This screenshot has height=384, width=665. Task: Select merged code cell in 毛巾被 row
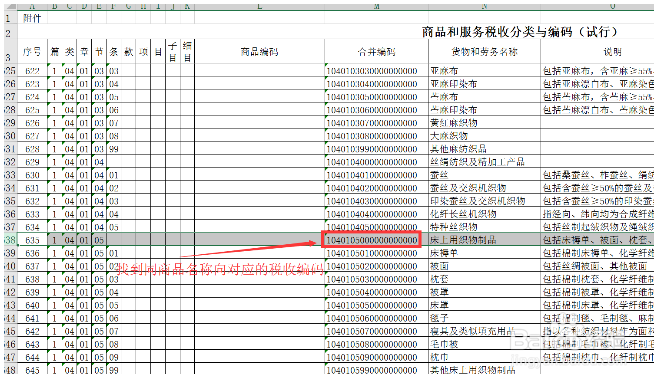point(377,344)
